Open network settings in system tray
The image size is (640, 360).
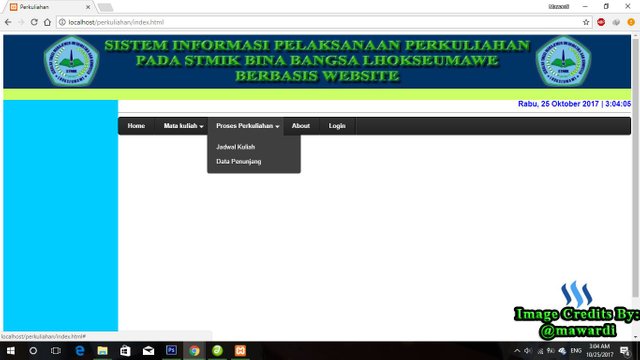(x=540, y=351)
